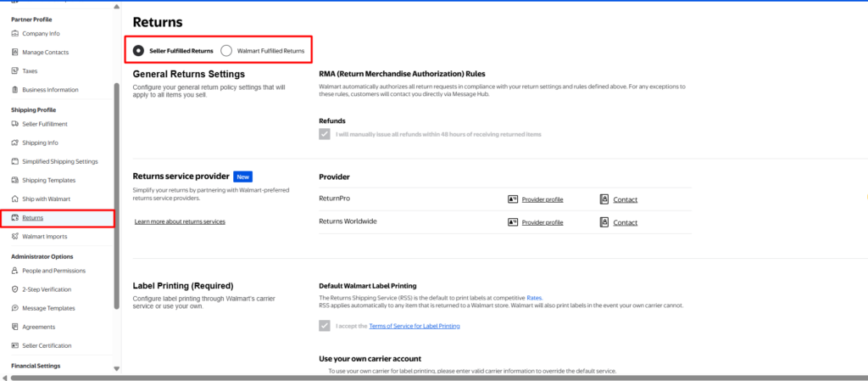The image size is (868, 381).
Task: Go to Taxes in Partner Profile
Action: point(30,71)
